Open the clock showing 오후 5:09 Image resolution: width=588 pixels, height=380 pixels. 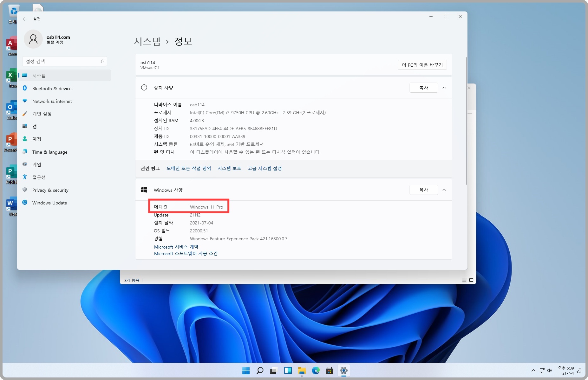click(566, 370)
